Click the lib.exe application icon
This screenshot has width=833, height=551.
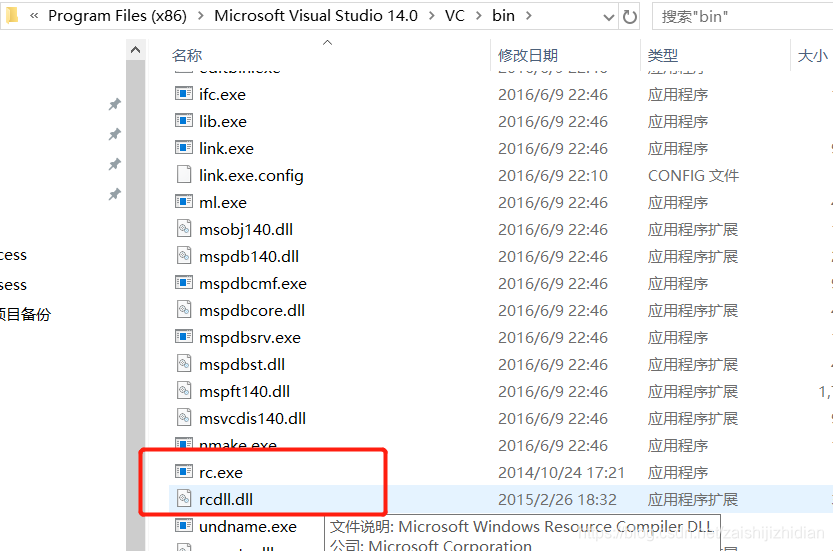[184, 121]
